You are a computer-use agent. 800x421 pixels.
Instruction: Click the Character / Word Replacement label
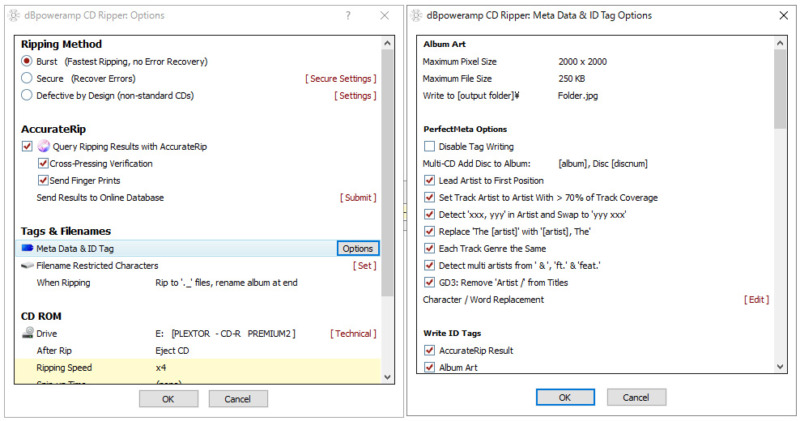[483, 300]
